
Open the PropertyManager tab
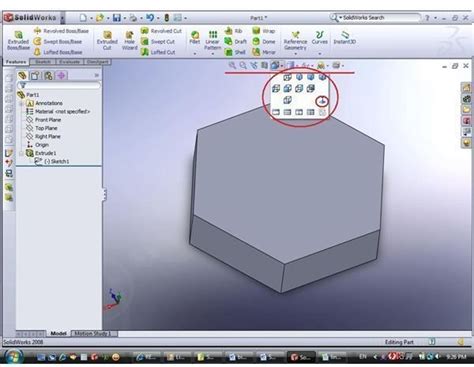point(35,76)
